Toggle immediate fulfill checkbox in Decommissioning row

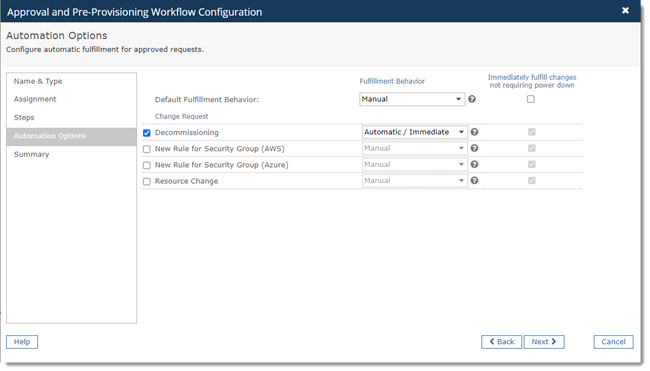[x=532, y=132]
